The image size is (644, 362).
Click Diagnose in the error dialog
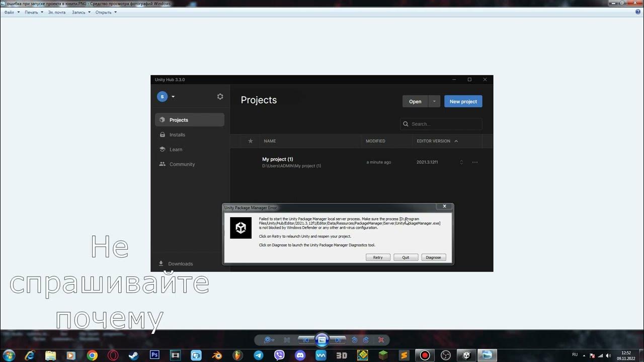coord(433,257)
